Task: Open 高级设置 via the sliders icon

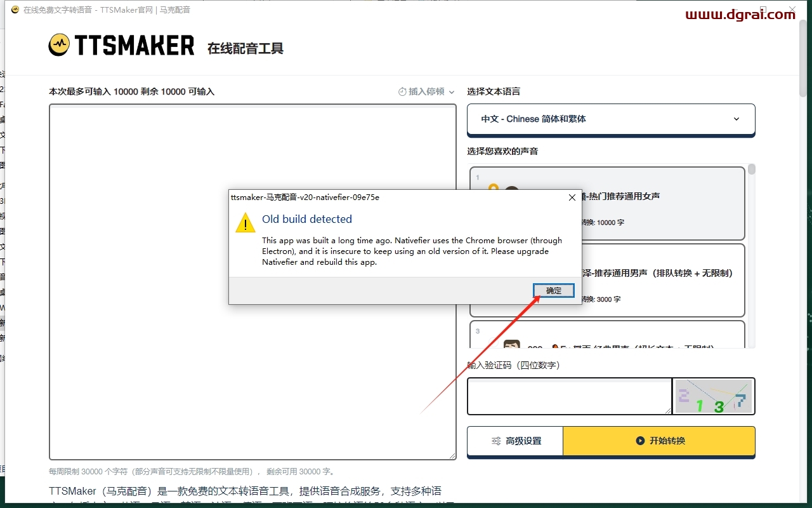Action: coord(496,441)
